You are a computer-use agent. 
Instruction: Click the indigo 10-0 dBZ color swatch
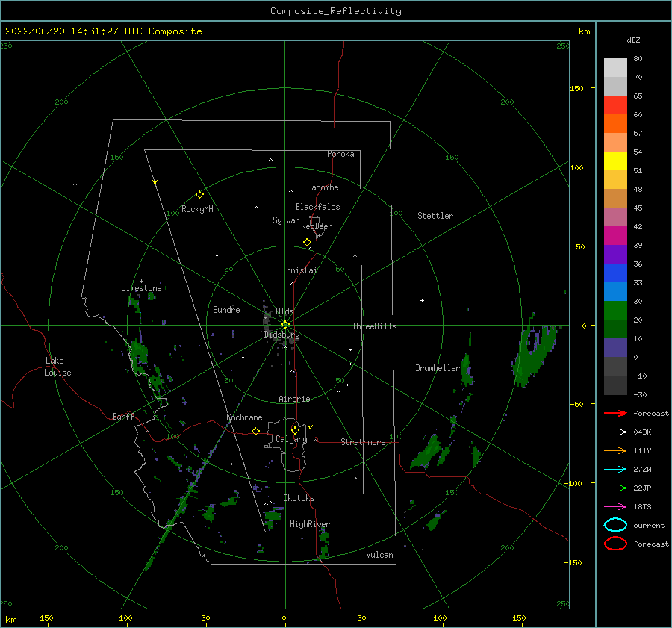click(615, 347)
